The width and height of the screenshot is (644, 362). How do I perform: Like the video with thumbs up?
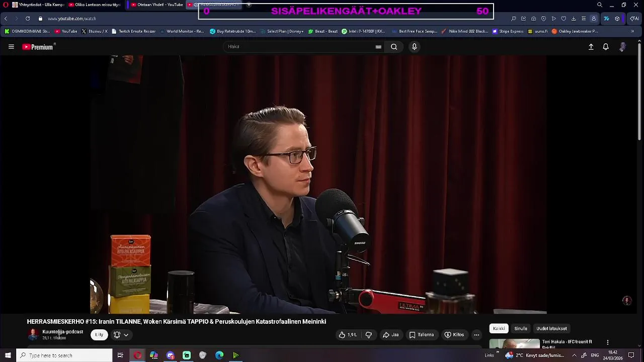348,335
